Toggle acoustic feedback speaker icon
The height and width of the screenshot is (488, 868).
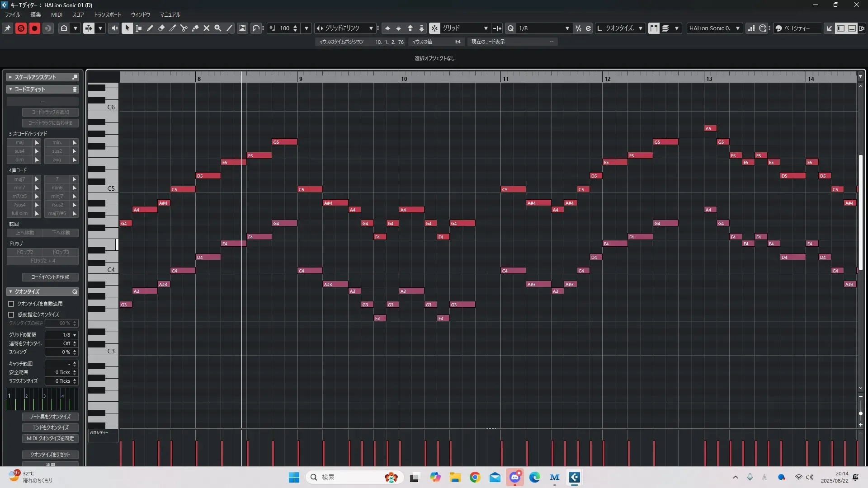tap(113, 28)
